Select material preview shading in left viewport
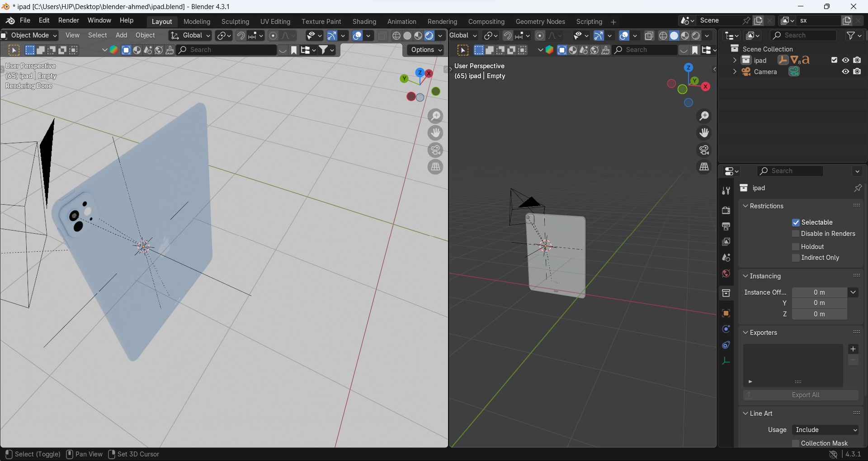The width and height of the screenshot is (868, 461). pos(419,36)
